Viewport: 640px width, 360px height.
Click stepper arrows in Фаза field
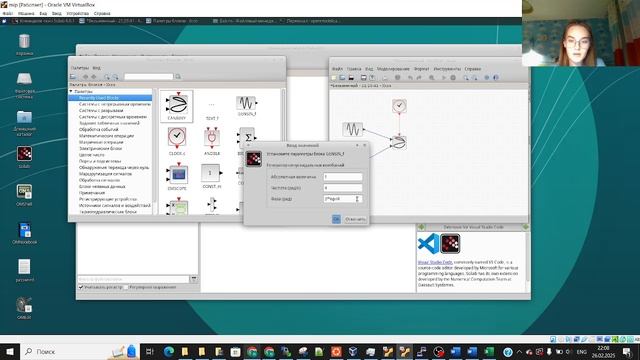(x=357, y=199)
